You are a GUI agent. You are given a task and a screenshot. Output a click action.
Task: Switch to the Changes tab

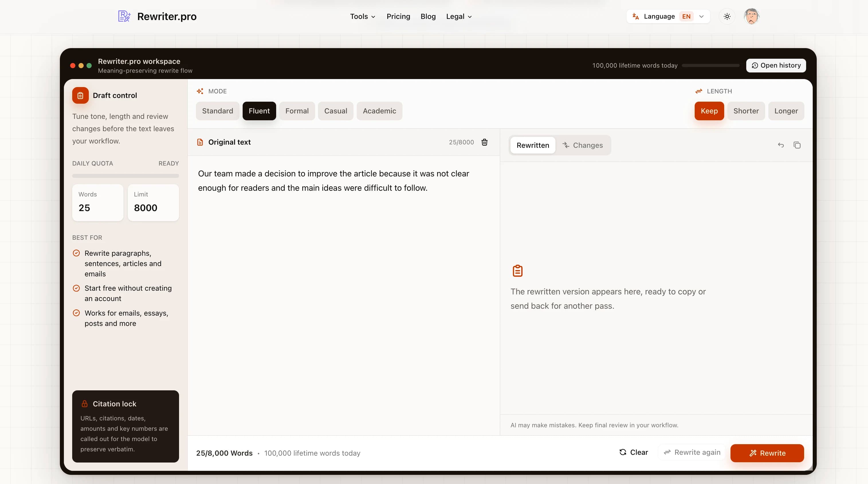coord(583,145)
